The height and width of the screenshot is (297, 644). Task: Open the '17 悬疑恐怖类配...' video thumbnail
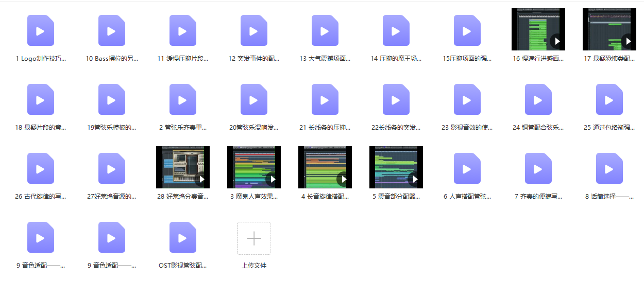[x=609, y=29]
